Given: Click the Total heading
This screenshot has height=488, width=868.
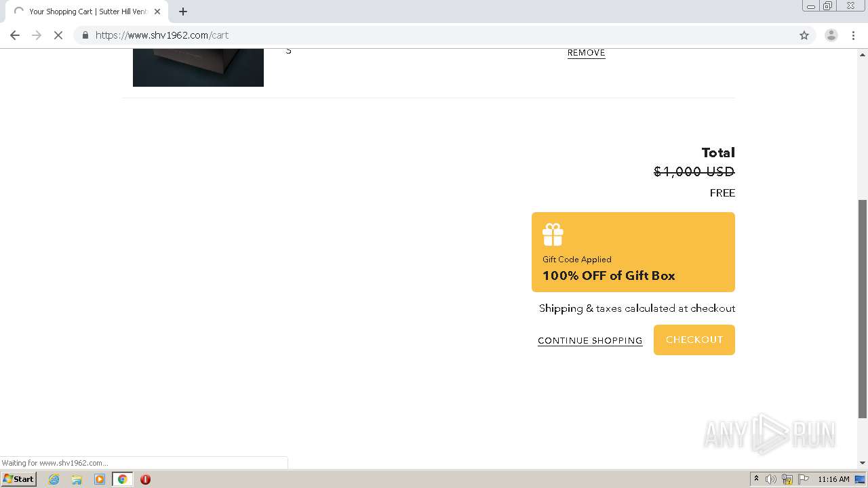Looking at the screenshot, I should click(718, 152).
